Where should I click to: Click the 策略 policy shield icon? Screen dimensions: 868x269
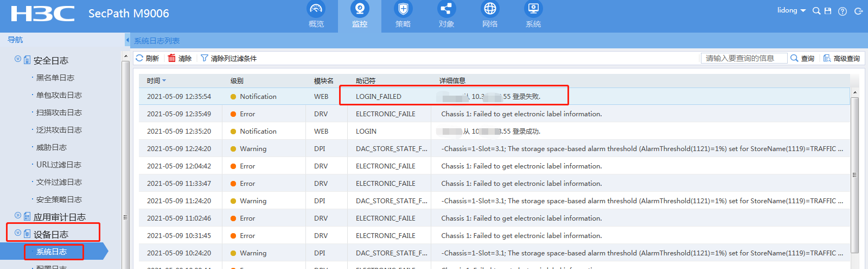point(403,9)
